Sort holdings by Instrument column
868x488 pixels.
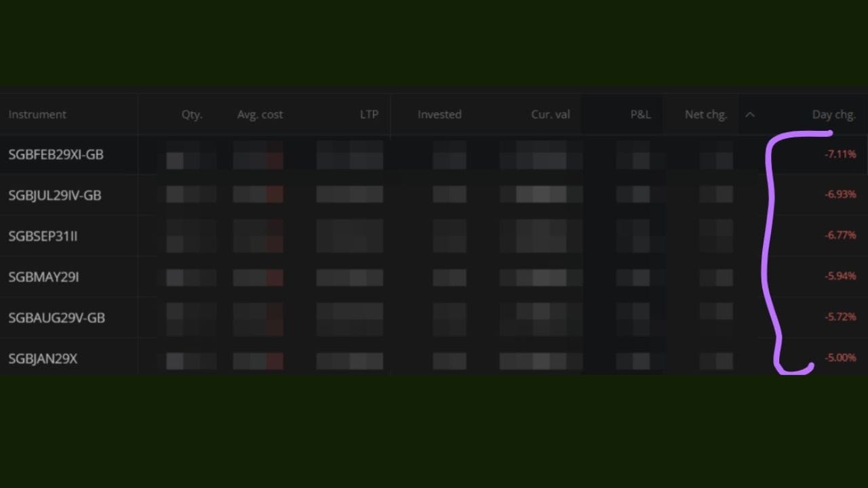pos(37,115)
